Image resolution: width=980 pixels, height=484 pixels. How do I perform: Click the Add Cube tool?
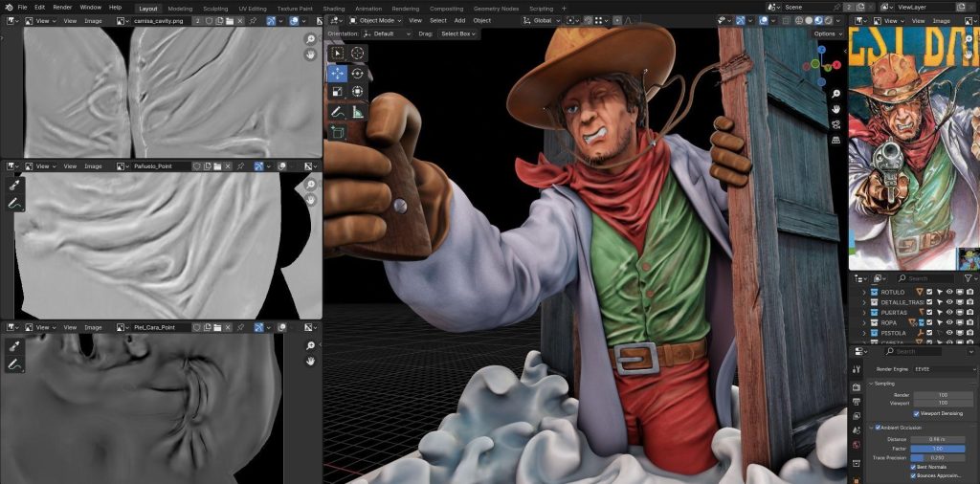(x=338, y=132)
